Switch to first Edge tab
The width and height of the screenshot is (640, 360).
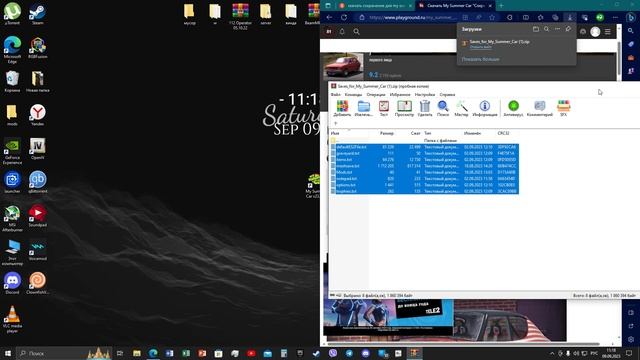point(375,6)
